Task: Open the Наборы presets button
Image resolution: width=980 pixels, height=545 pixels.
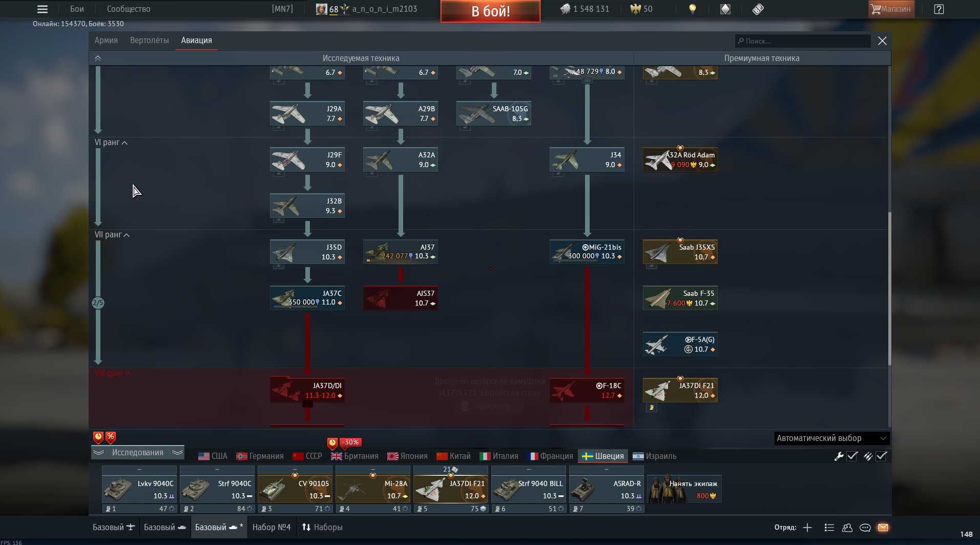Action: [x=322, y=527]
